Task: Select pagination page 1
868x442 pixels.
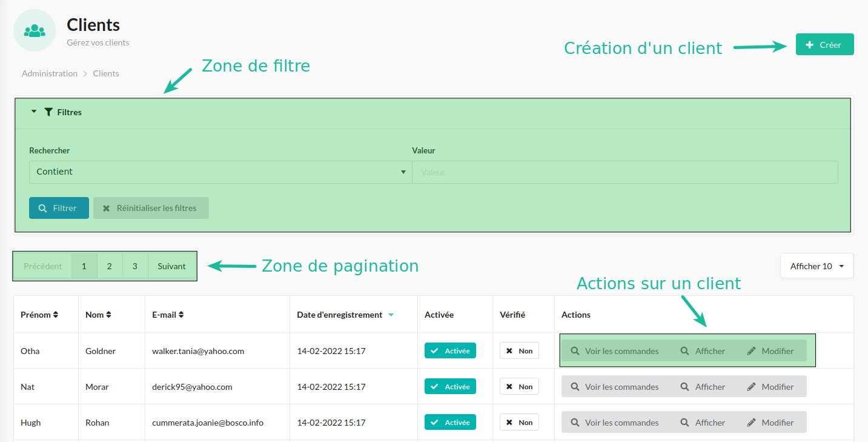Action: [84, 266]
